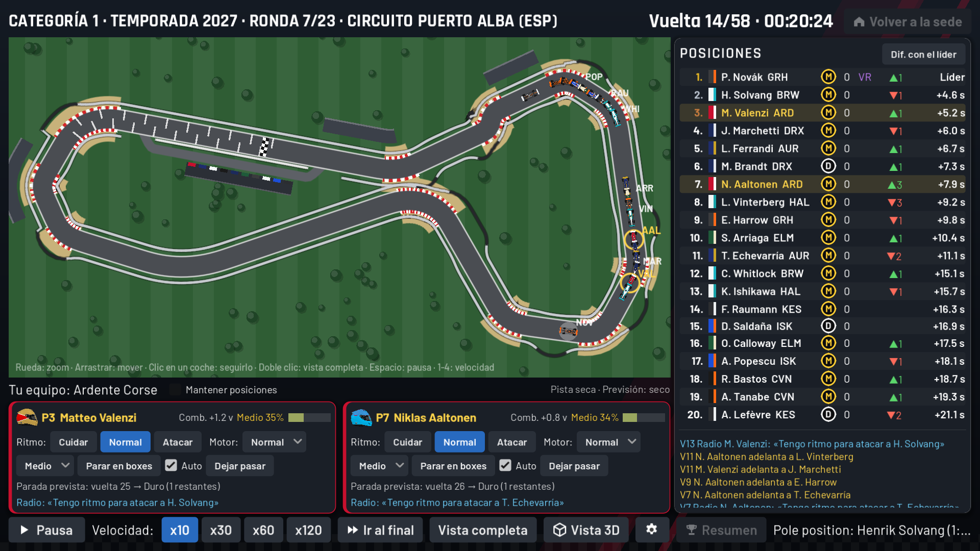Screen dimensions: 980x551
Task: Toggle Auto checkbox for Niklas Aaltonen
Action: 505,465
